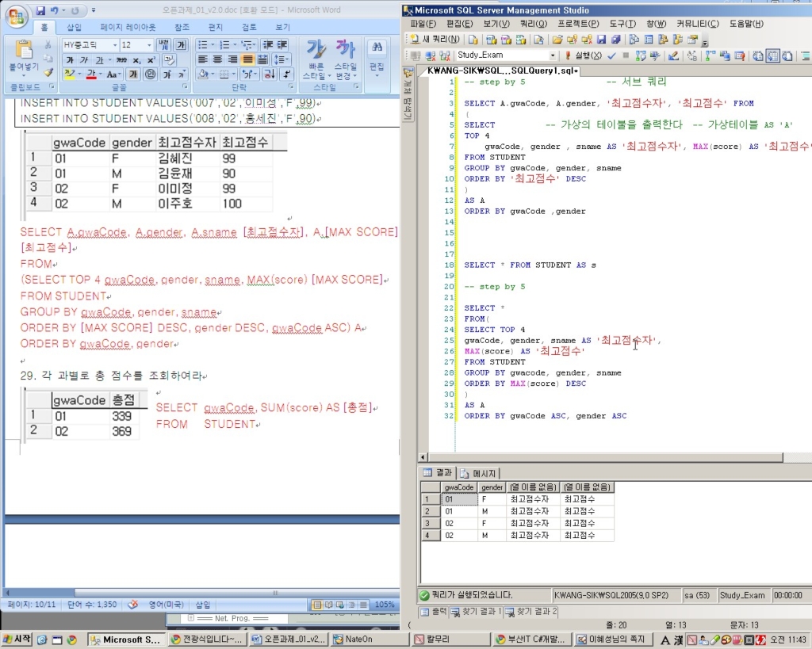Click the Cancel query stop icon
This screenshot has height=649, width=812.
click(x=626, y=55)
